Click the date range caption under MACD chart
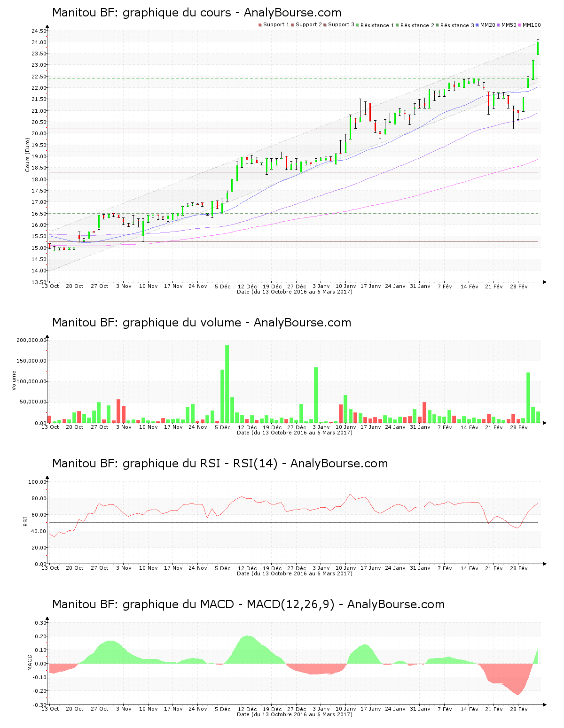Image resolution: width=564 pixels, height=728 pixels. [295, 714]
